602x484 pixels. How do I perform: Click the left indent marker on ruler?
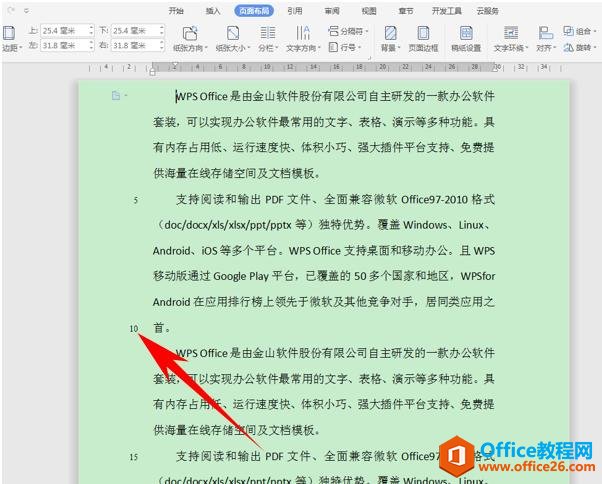click(152, 71)
